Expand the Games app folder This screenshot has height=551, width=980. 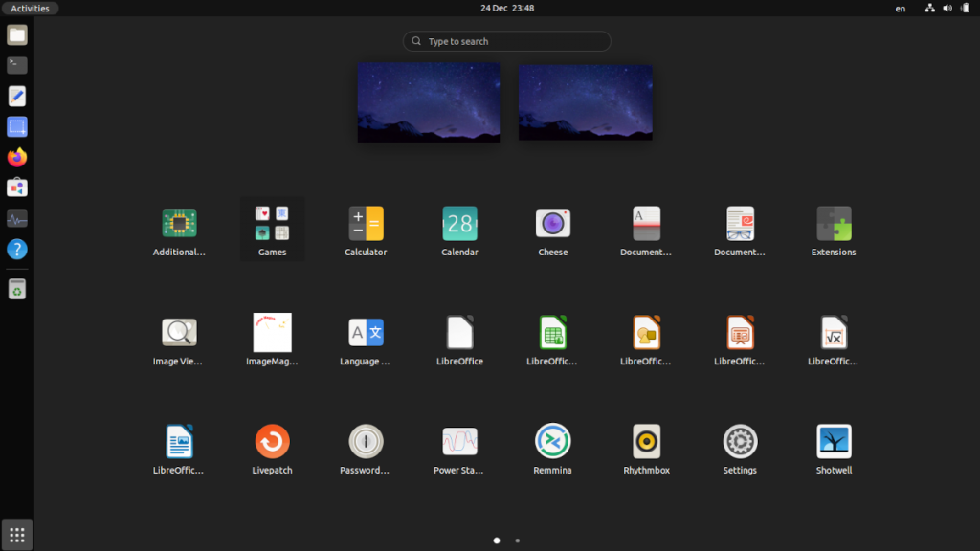272,222
